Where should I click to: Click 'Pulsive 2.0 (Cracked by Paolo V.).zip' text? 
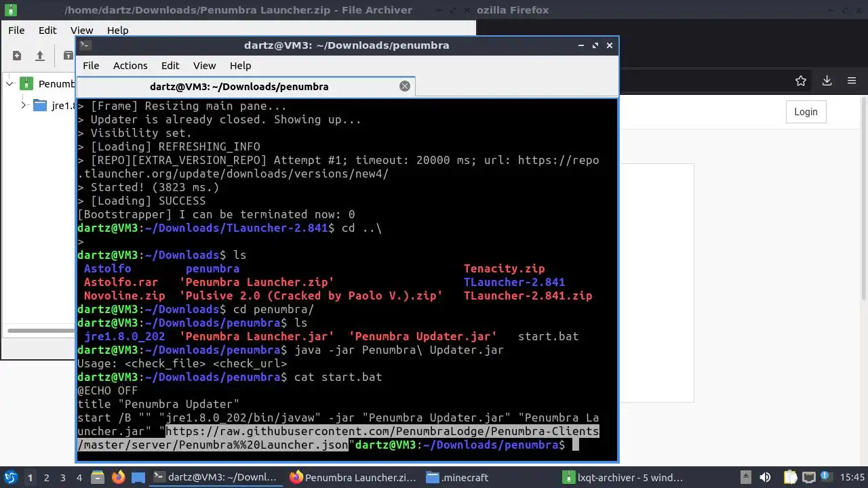click(311, 296)
